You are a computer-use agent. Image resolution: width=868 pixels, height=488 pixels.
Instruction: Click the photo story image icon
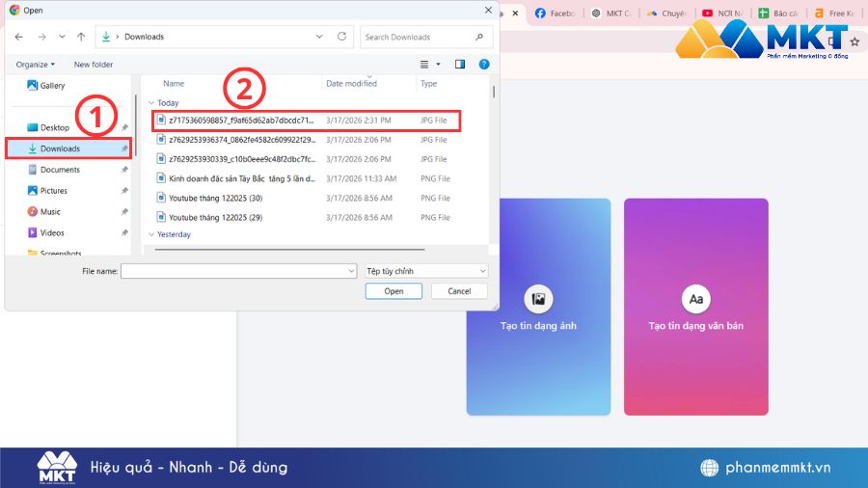click(x=538, y=299)
